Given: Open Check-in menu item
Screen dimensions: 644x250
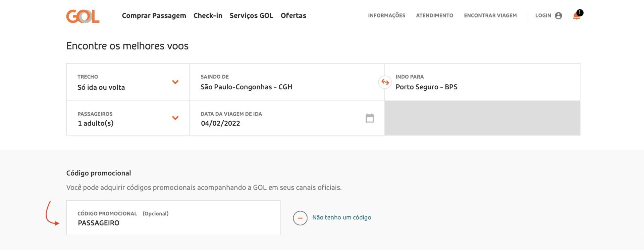Looking at the screenshot, I should 208,15.
